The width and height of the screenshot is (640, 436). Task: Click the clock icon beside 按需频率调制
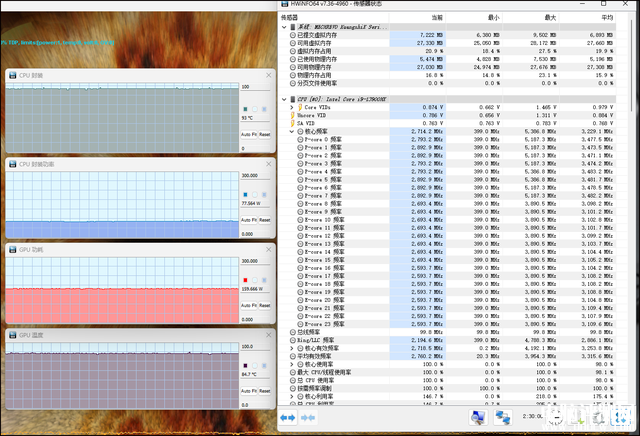point(293,388)
